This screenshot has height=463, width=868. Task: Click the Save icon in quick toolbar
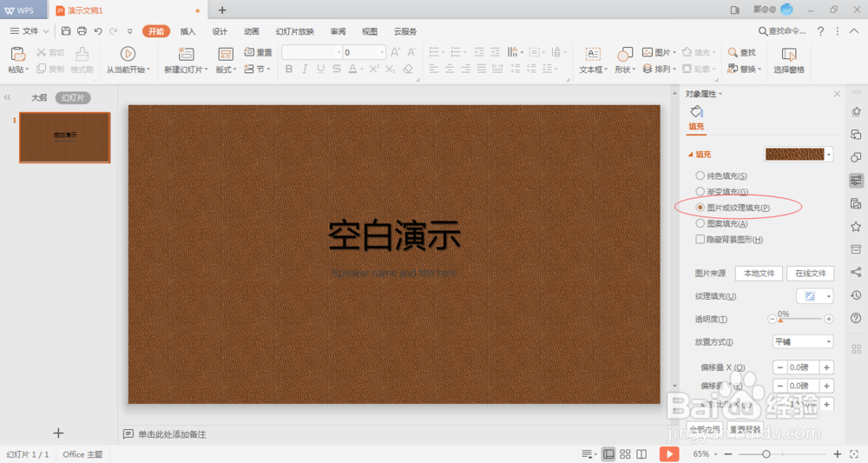(x=66, y=31)
